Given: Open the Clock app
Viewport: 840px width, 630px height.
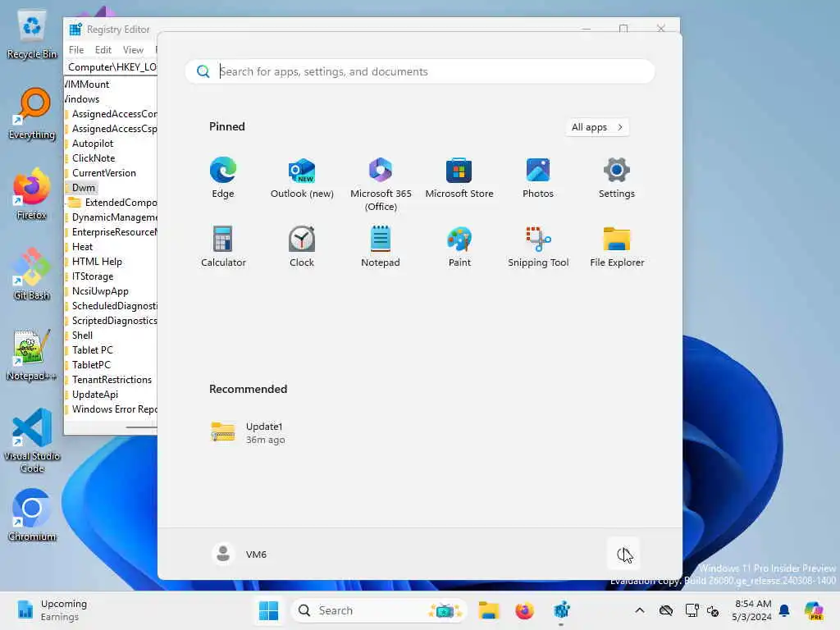Looking at the screenshot, I should [302, 246].
